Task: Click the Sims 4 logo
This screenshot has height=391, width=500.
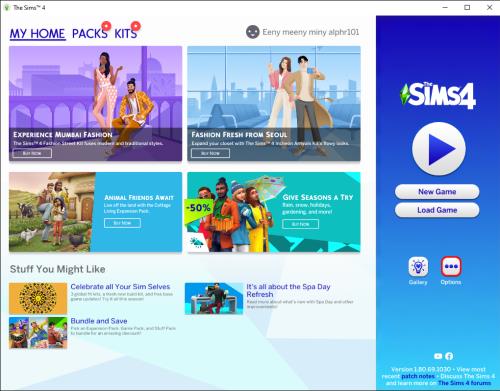Action: (x=438, y=96)
